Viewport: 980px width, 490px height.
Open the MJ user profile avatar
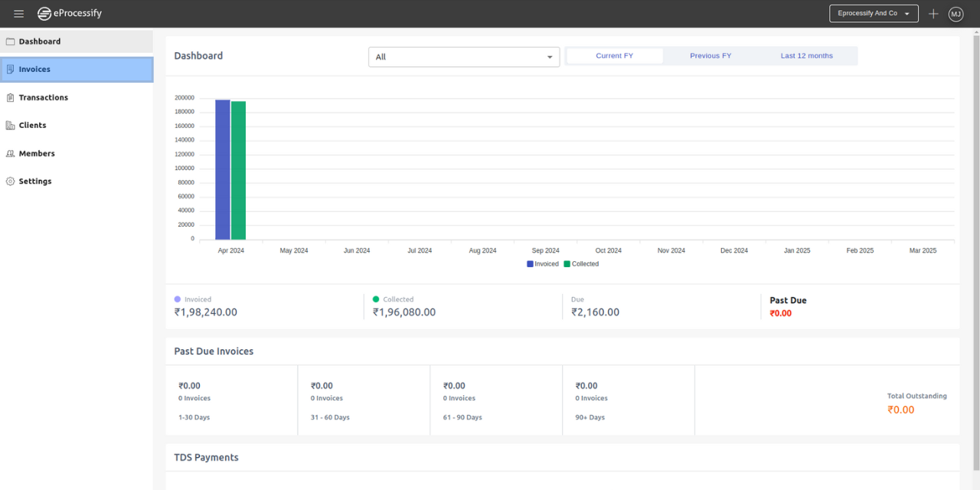955,14
